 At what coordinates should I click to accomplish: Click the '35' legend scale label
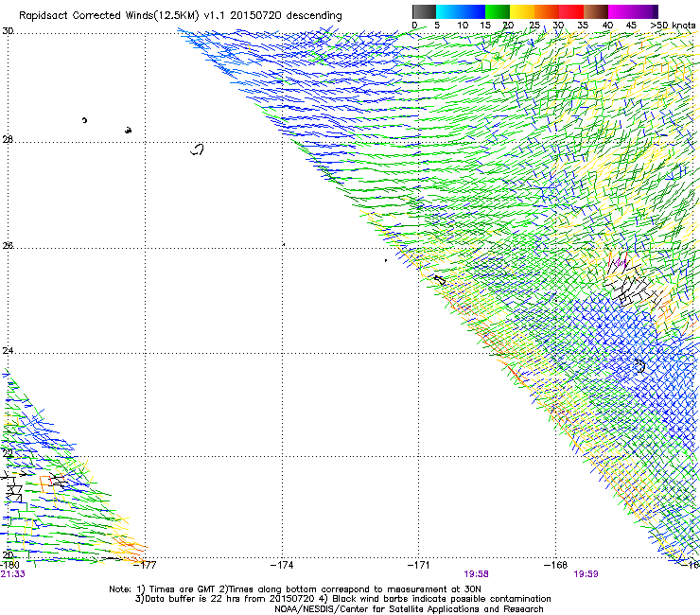tap(583, 26)
